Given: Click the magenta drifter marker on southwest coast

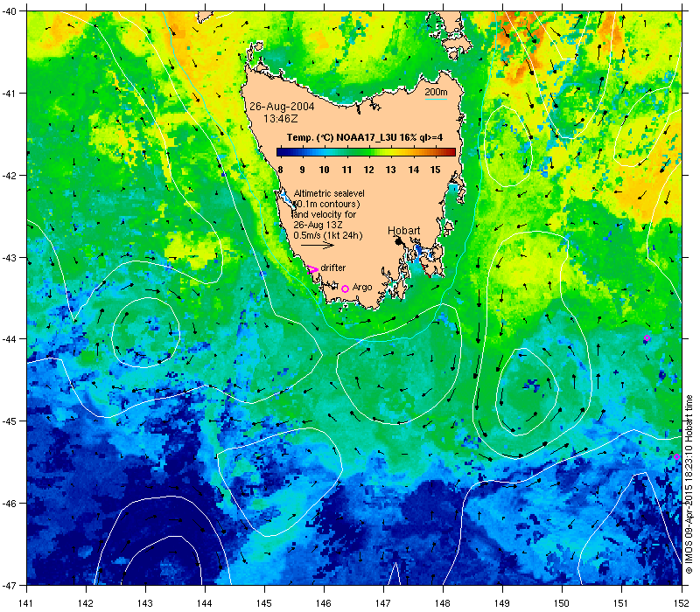Looking at the screenshot, I should [312, 269].
